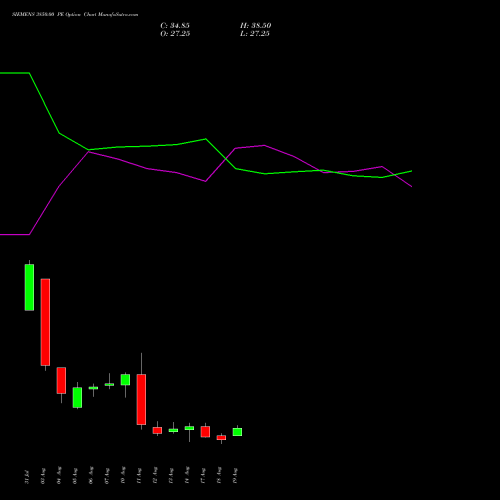Click the 14 Aug date label
Image resolution: width=500 pixels, height=500 pixels.
pos(187,476)
